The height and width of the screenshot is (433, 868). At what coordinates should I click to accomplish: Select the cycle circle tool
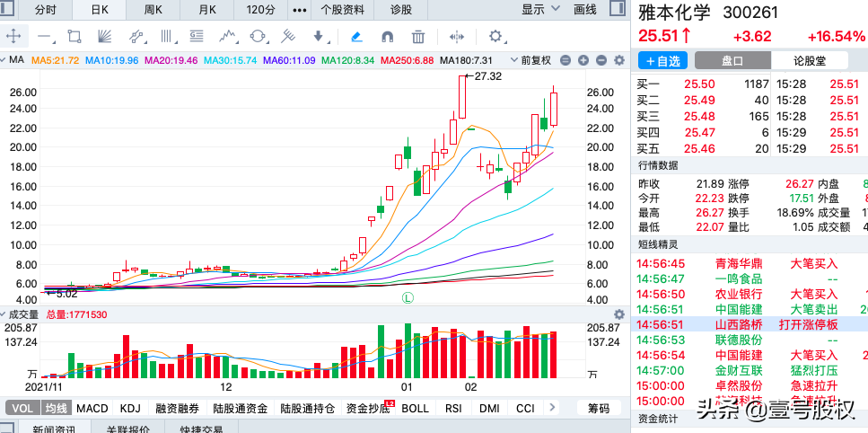(258, 37)
